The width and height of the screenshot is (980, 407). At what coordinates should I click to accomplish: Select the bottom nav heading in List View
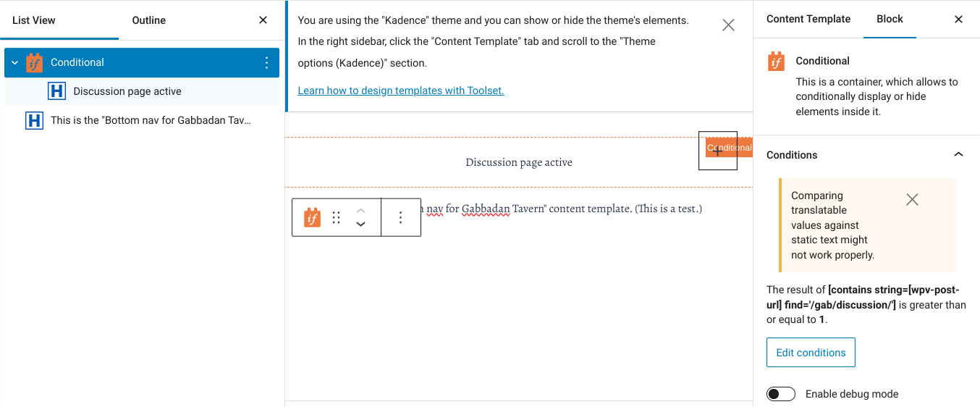click(142, 120)
